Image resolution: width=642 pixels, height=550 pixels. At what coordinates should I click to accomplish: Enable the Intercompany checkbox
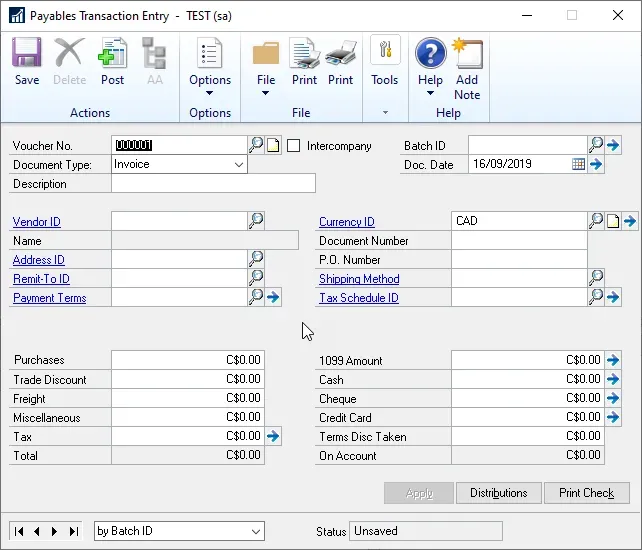[x=293, y=146]
